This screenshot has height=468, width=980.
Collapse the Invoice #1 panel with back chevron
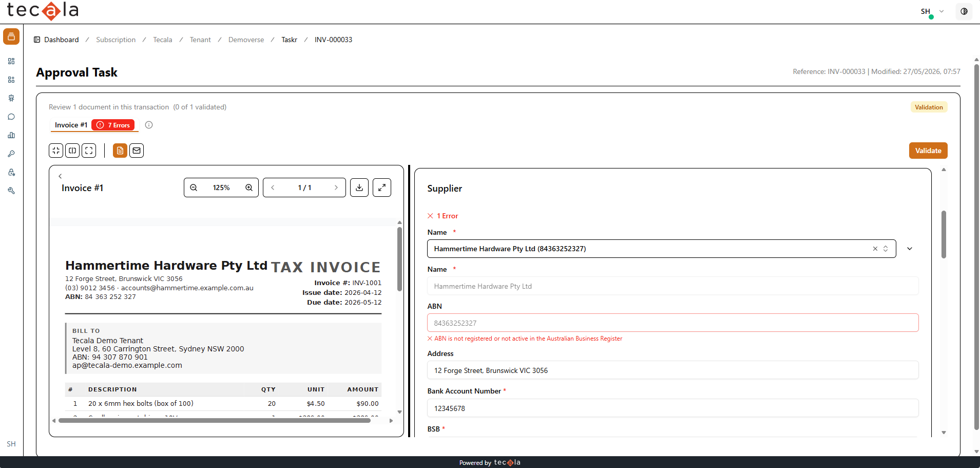coord(60,176)
